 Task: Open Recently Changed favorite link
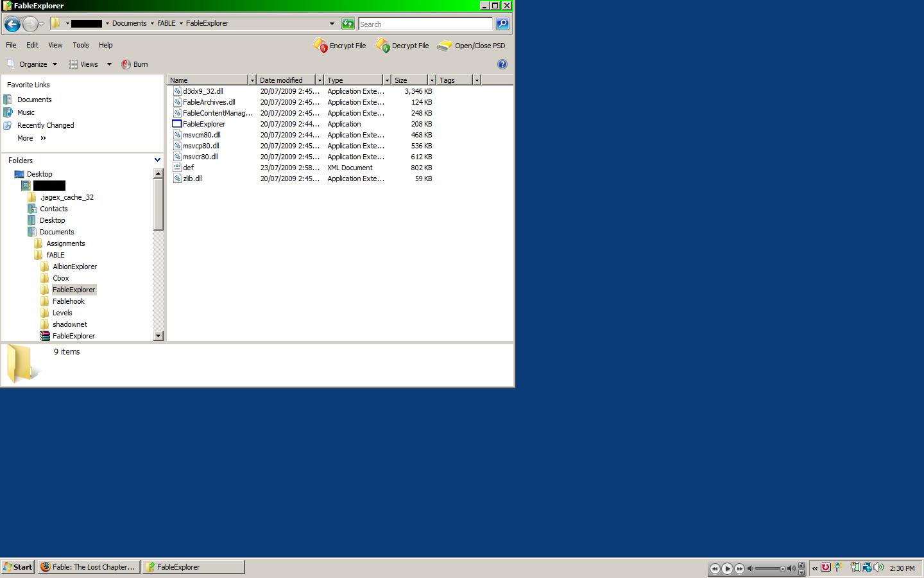pos(46,125)
